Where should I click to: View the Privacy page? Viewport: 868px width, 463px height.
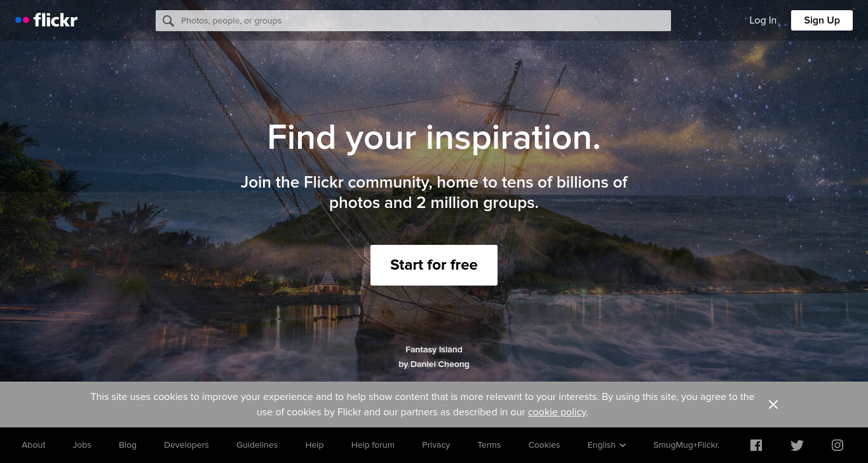click(436, 445)
